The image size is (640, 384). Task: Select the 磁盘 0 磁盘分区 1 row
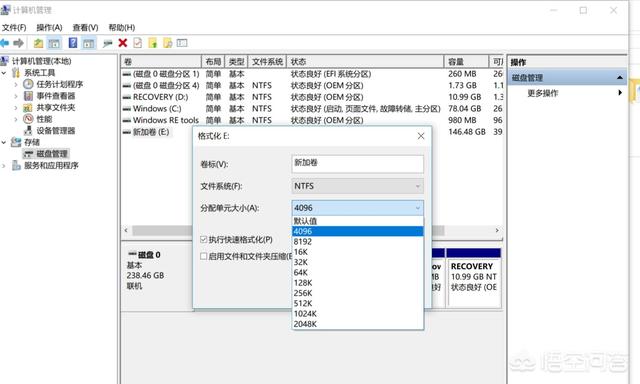pyautogui.click(x=313, y=74)
